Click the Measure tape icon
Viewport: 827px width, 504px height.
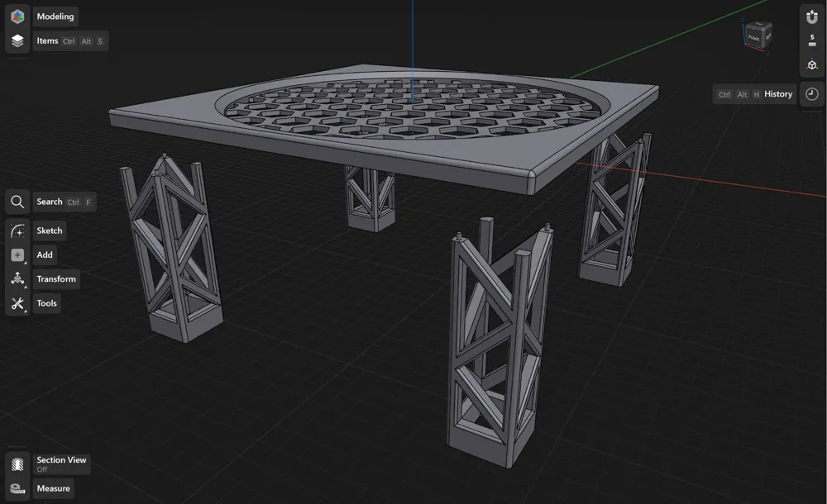17,489
